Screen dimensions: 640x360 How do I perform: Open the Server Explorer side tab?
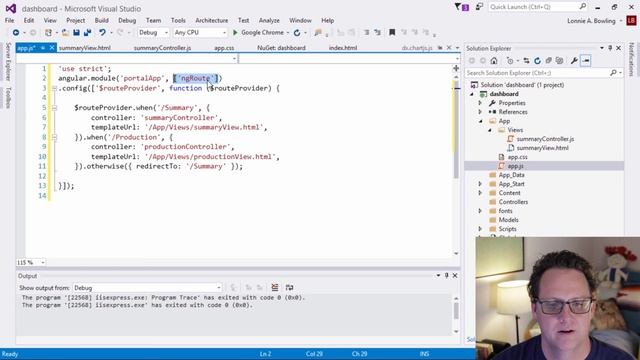click(8, 62)
